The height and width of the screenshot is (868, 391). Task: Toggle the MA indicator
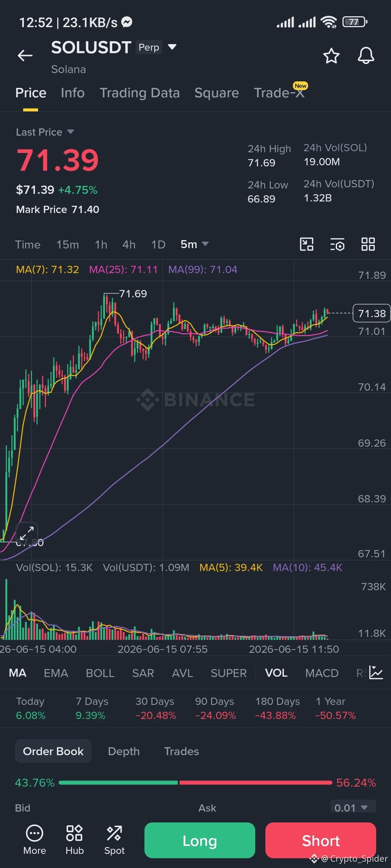tap(17, 673)
